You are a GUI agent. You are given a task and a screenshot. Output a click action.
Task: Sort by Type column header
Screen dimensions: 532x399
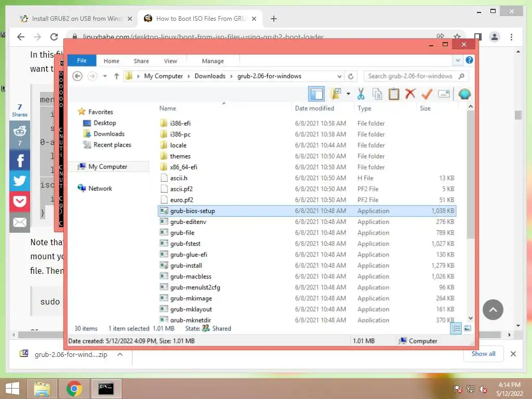pos(364,108)
